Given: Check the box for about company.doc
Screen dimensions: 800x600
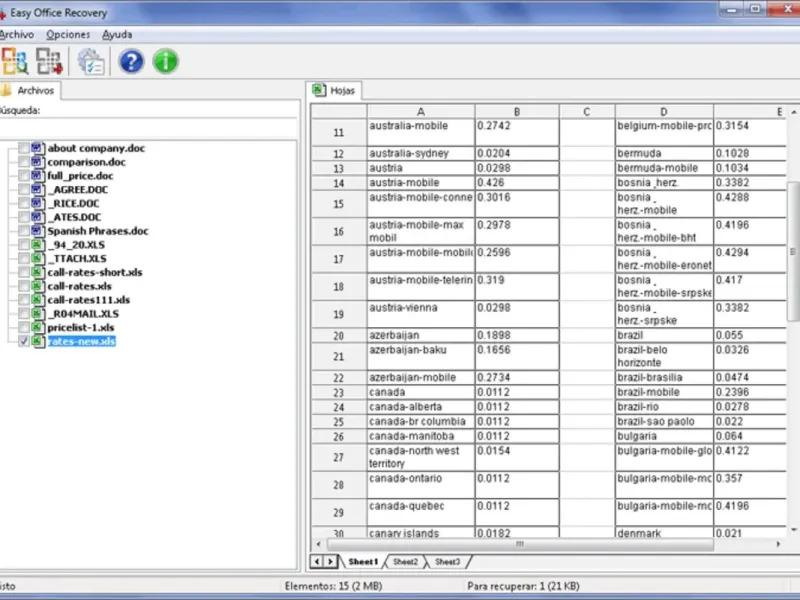Looking at the screenshot, I should point(23,148).
